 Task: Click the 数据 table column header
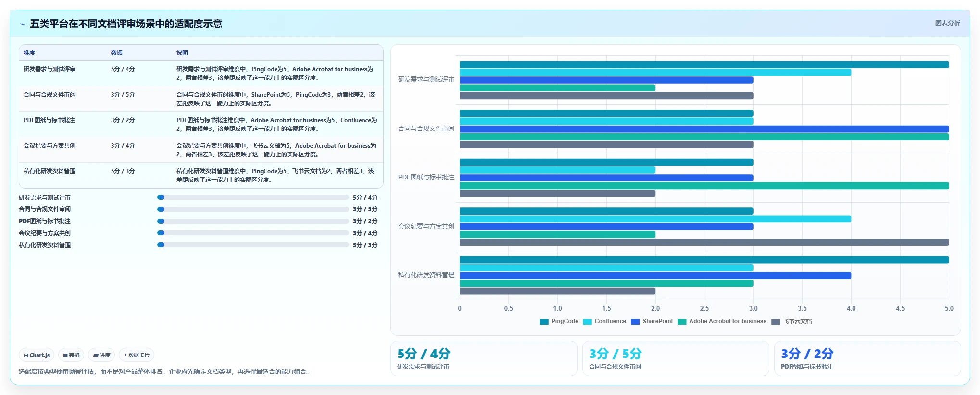pos(117,53)
